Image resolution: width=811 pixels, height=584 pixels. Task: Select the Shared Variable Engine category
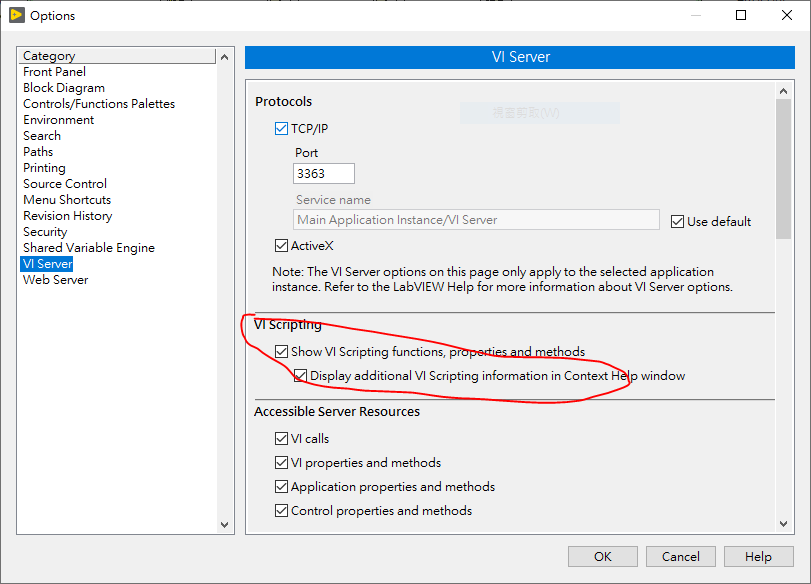point(88,247)
